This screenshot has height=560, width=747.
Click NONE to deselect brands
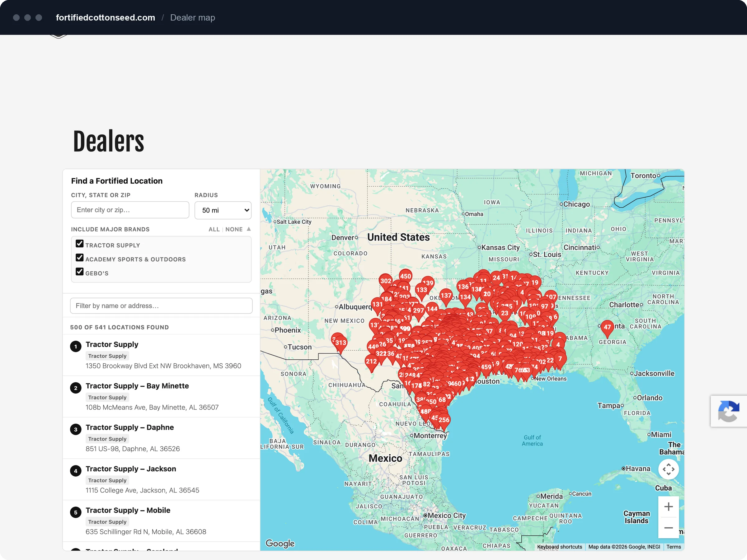(x=234, y=230)
